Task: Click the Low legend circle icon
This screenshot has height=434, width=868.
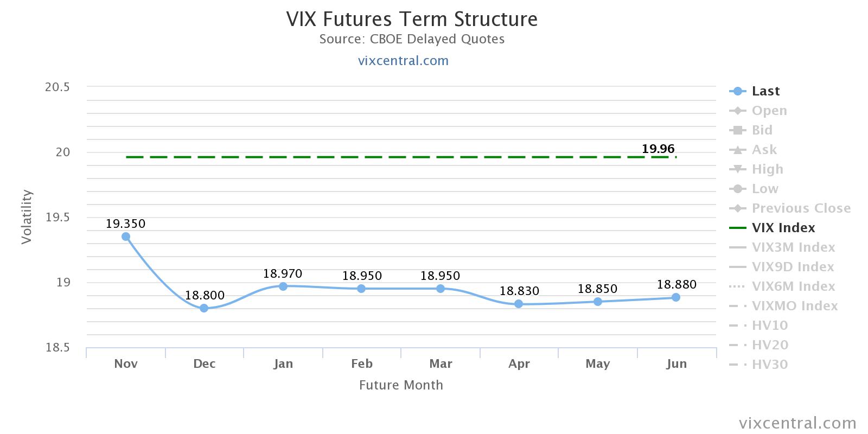Action: click(737, 189)
